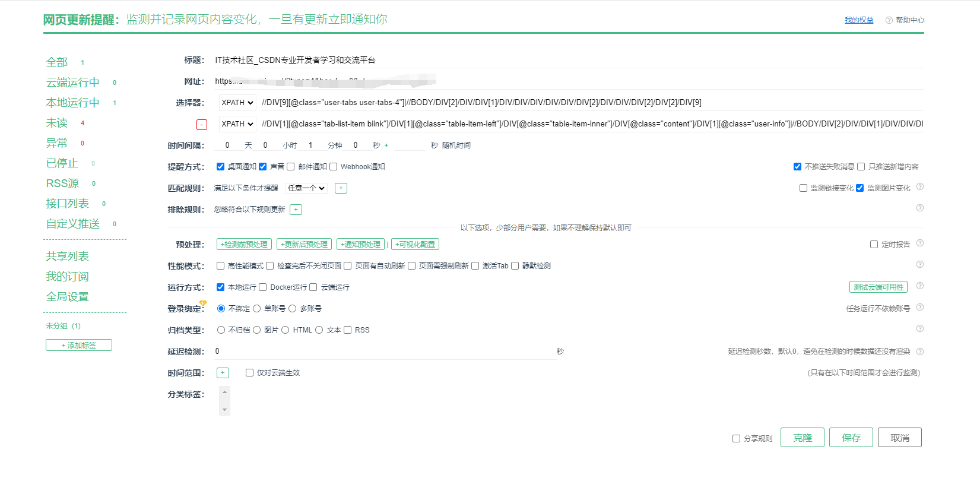Uncheck 监测图片变化 checkbox
The height and width of the screenshot is (497, 980).
tap(860, 188)
